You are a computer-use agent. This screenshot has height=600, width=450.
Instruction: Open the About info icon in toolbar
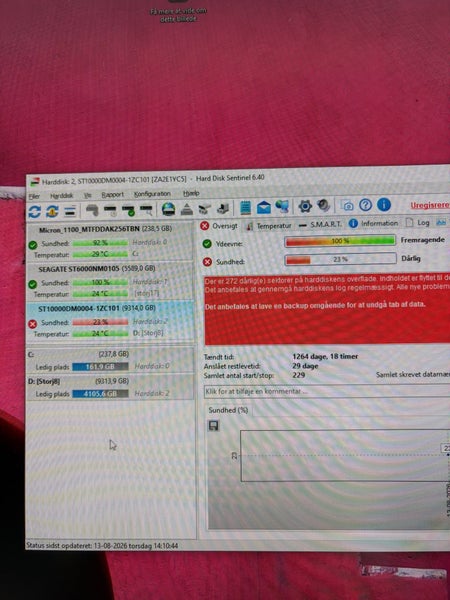(384, 205)
